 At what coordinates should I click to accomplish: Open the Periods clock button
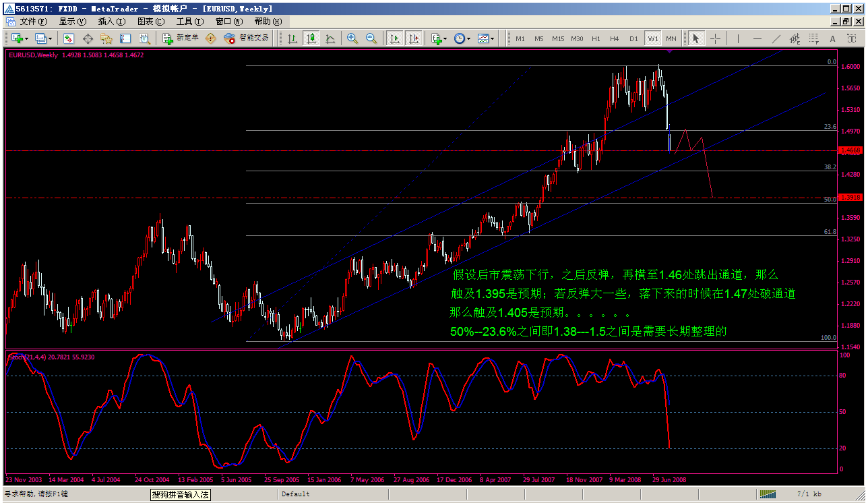click(460, 38)
